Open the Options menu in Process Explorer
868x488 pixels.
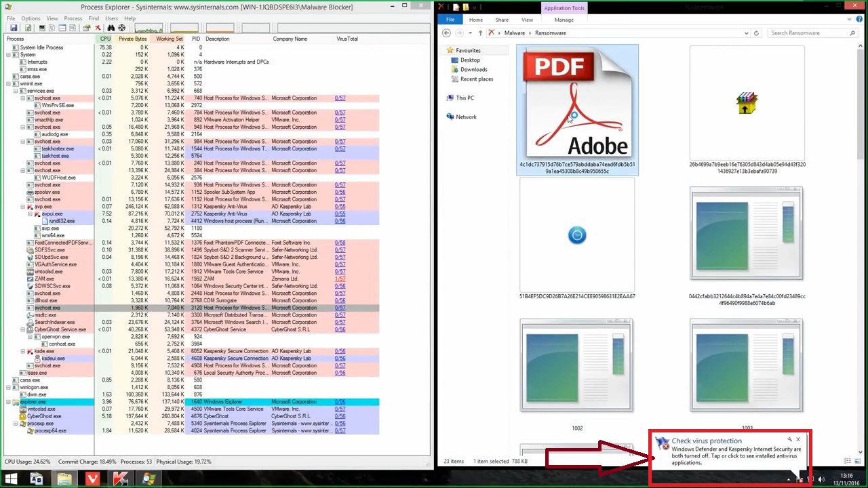click(x=31, y=18)
